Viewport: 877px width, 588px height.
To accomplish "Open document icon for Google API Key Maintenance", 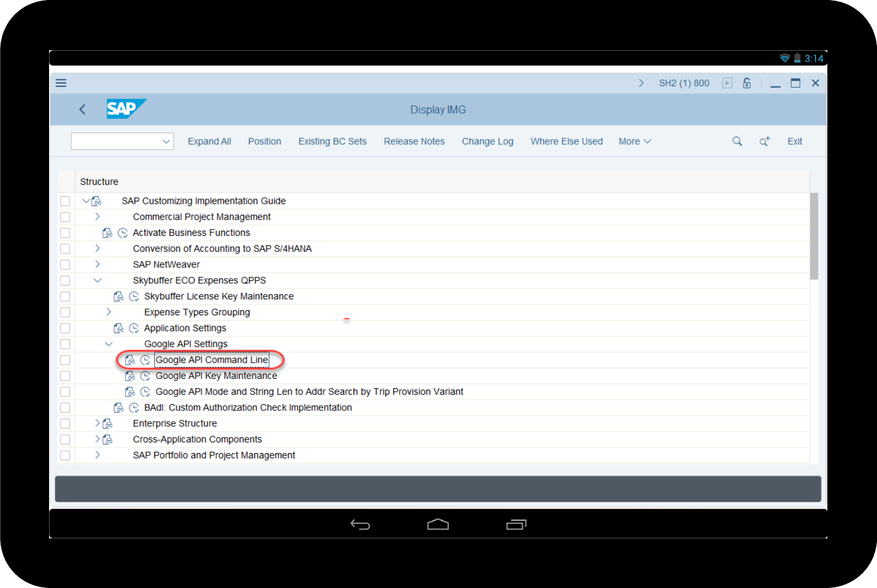I will point(130,375).
